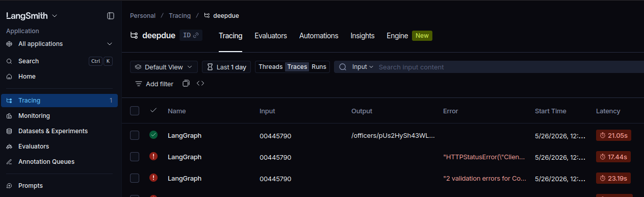Open Tracing in the sidebar
Image resolution: width=644 pixels, height=197 pixels.
[x=59, y=101]
